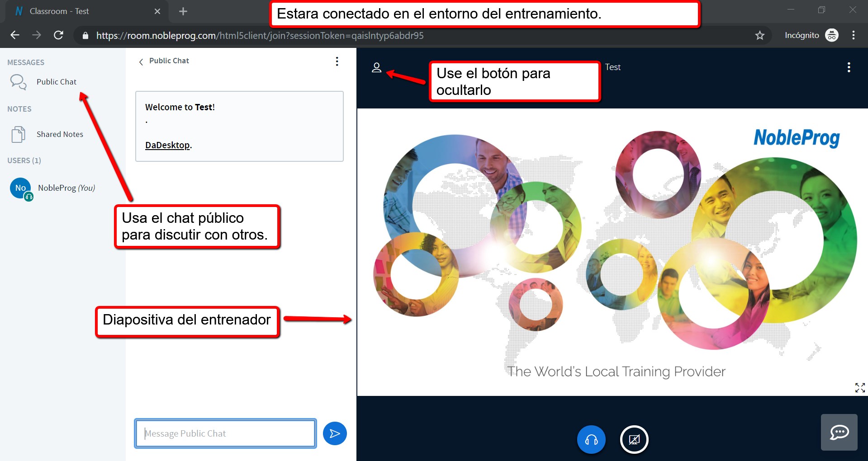Image resolution: width=868 pixels, height=461 pixels.
Task: Toggle the headphones audio button
Action: click(x=591, y=439)
